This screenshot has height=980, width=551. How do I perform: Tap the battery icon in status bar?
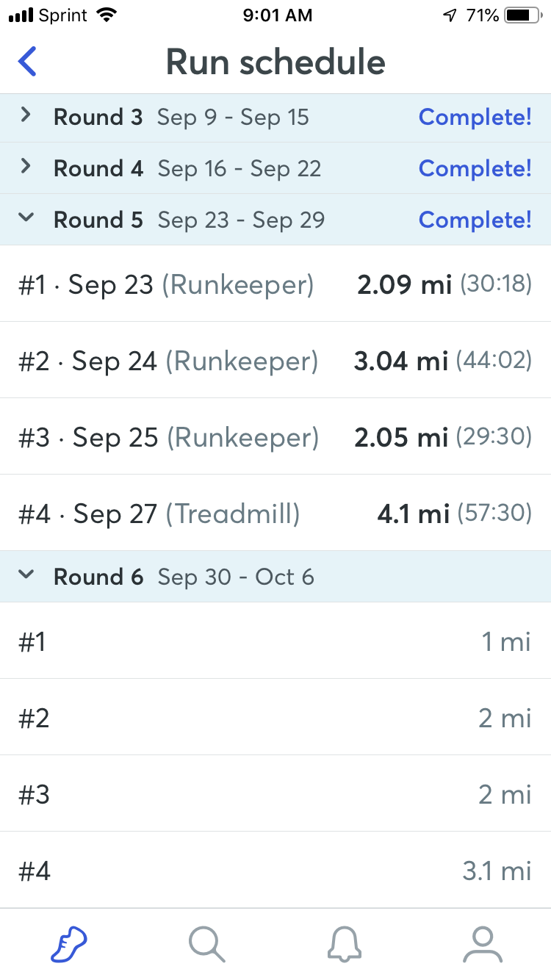pos(522,15)
